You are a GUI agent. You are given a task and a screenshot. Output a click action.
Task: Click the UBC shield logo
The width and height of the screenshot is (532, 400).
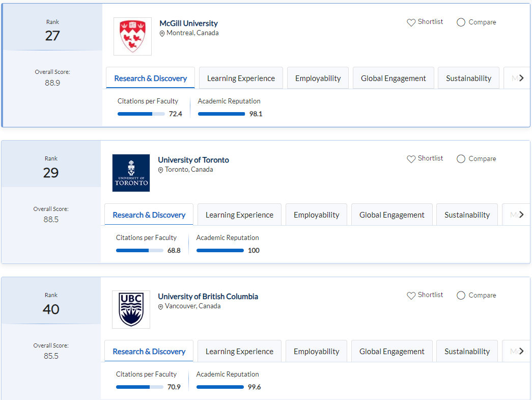(131, 309)
